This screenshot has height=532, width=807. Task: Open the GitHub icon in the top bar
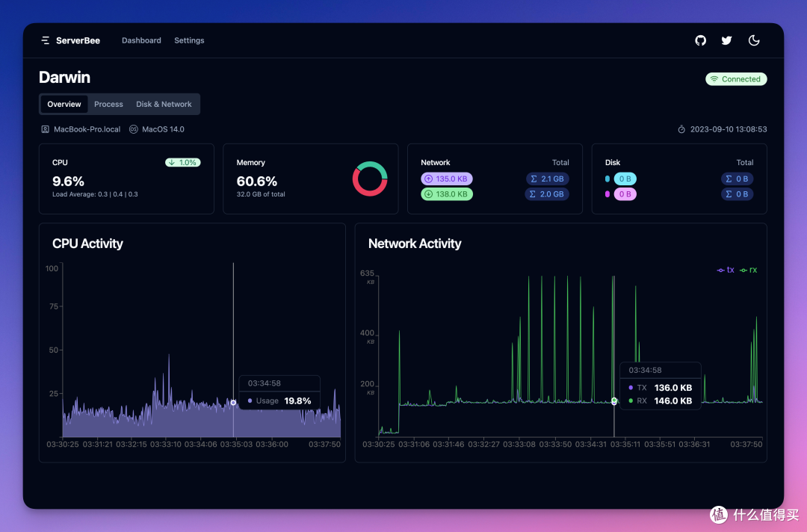click(x=700, y=40)
